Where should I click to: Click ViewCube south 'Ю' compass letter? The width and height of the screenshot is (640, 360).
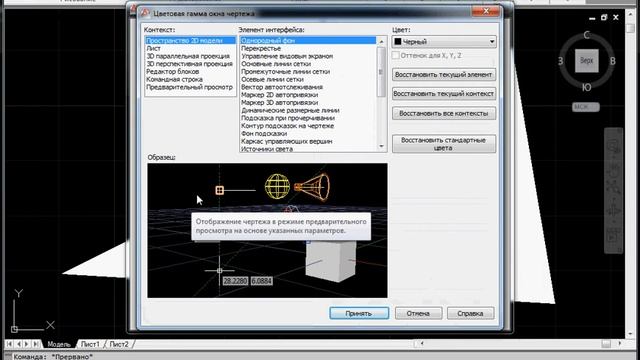click(x=587, y=87)
